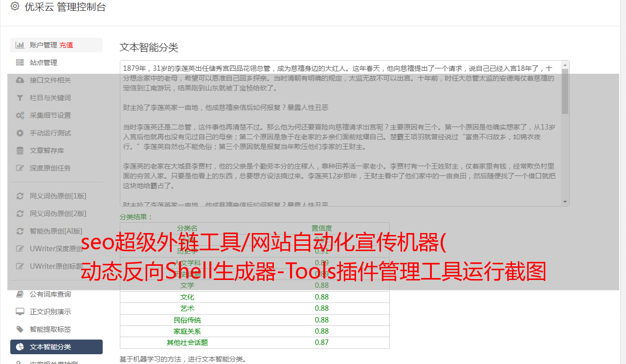Viewport: 626px width, 364px height.
Task: Open 同义词伪原创[1版] tool
Action: point(56,196)
